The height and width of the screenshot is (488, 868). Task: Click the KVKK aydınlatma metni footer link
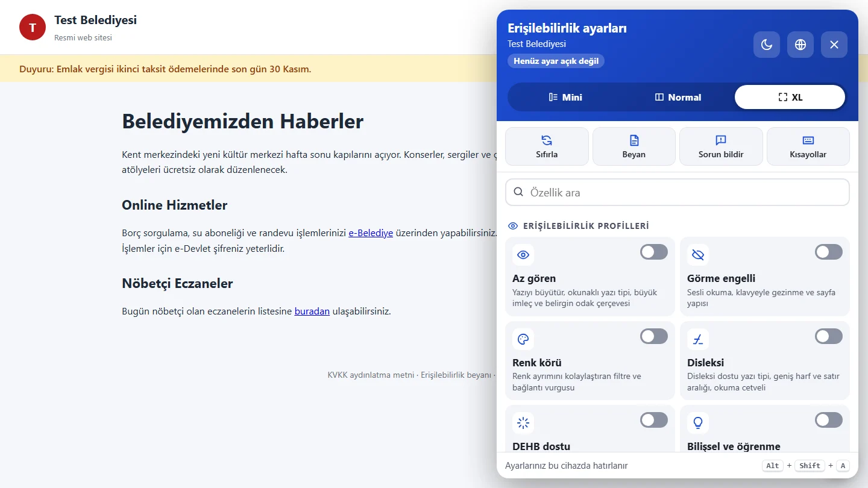point(371,375)
